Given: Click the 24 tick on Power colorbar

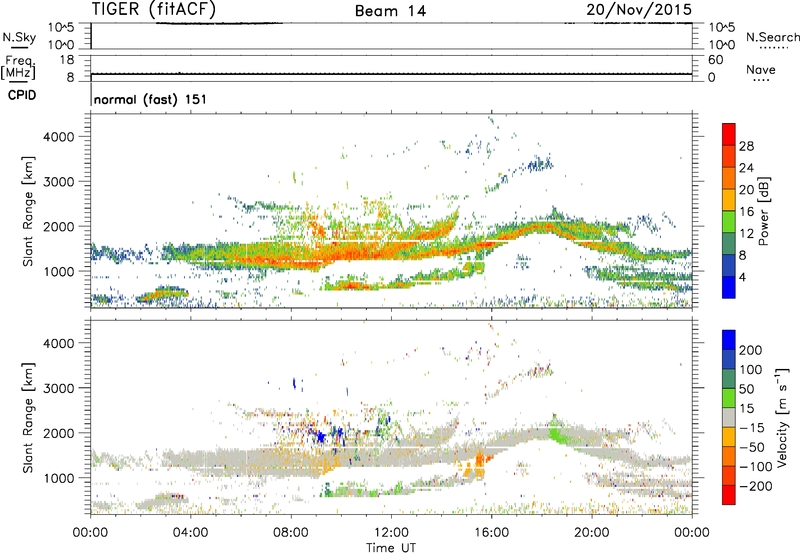Looking at the screenshot, I should pyautogui.click(x=746, y=168).
